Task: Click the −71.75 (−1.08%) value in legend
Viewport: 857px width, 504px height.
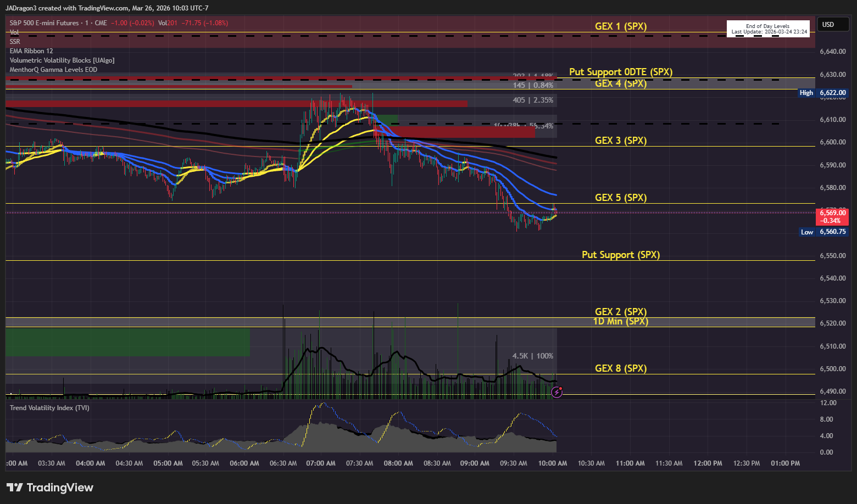Action: (205, 23)
